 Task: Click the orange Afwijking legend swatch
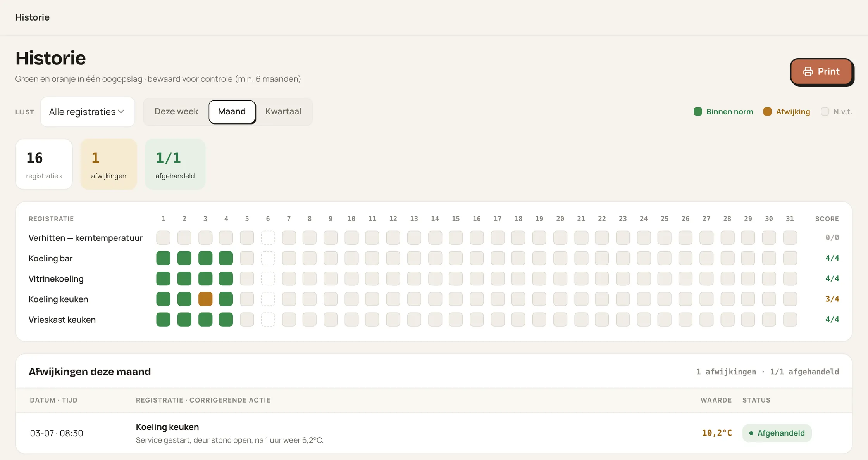(767, 112)
